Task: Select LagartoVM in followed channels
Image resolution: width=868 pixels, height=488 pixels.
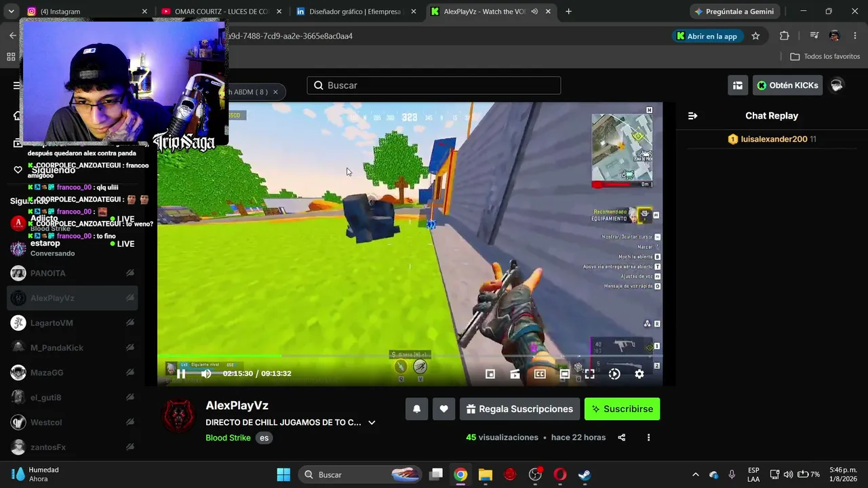Action: tap(73, 323)
